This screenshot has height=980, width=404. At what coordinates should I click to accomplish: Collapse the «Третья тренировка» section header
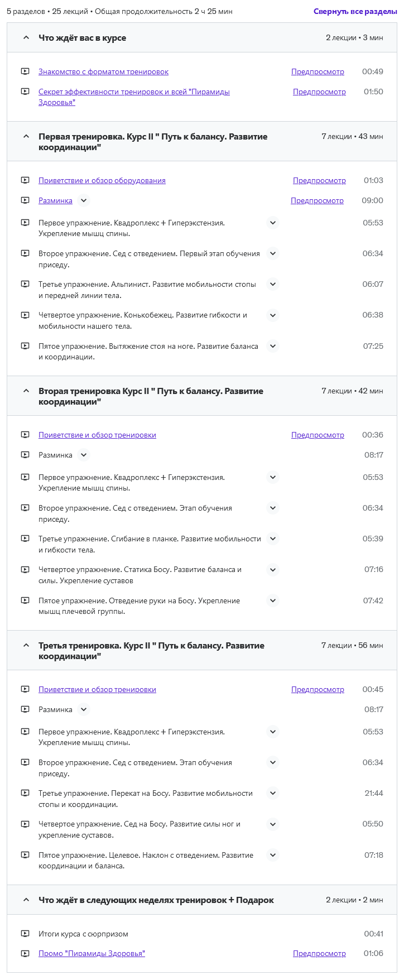click(x=26, y=645)
